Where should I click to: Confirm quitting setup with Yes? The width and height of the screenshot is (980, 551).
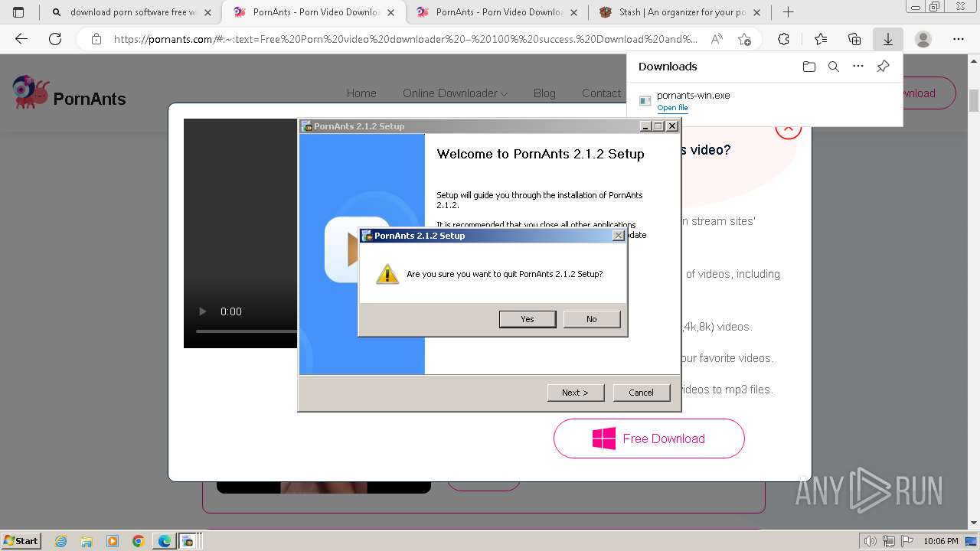click(528, 319)
